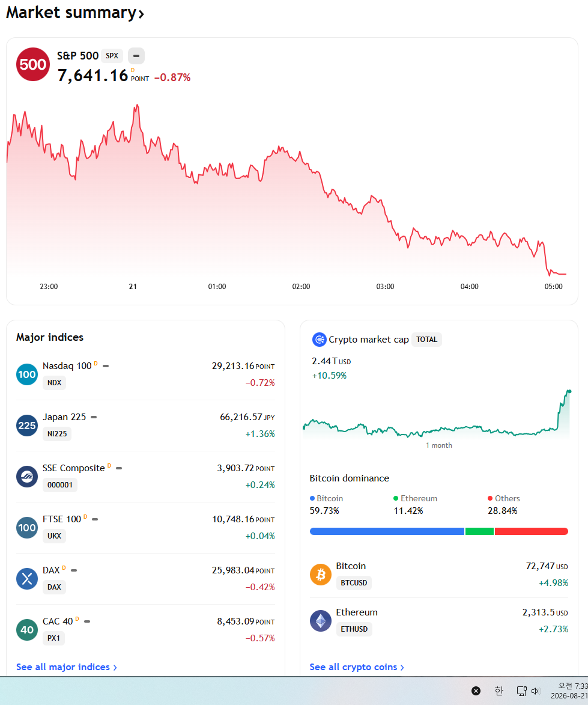Click the CAC 40 logo icon
Viewport: 588px width, 705px height.
point(27,629)
